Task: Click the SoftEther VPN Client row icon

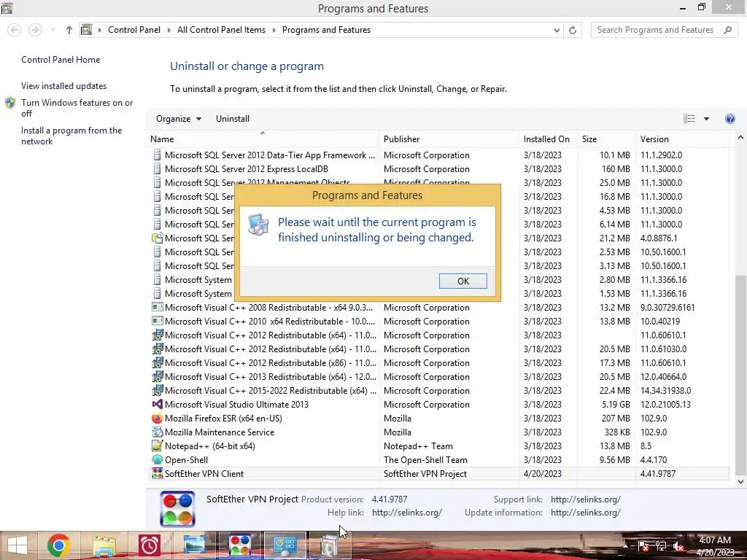Action: [158, 473]
